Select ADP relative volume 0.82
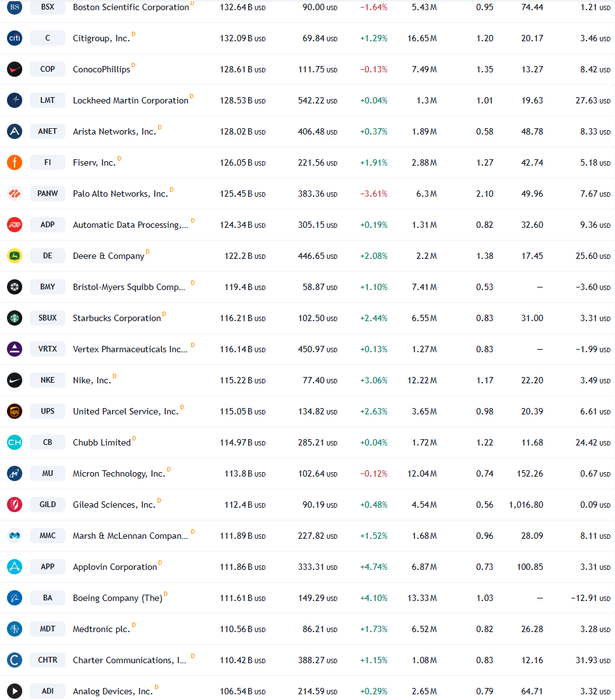The image size is (615, 700). pos(484,225)
